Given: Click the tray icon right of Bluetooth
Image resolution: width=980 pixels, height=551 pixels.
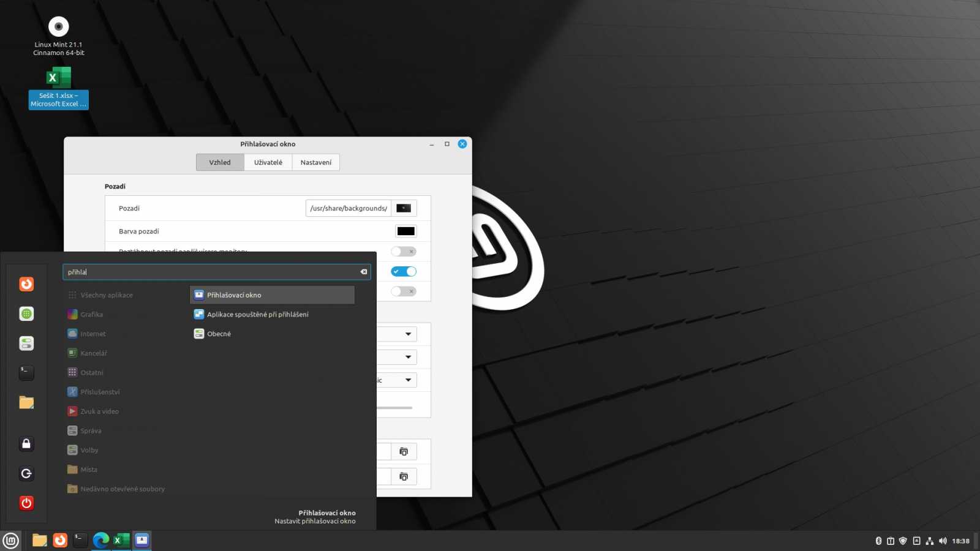Looking at the screenshot, I should coord(891,541).
